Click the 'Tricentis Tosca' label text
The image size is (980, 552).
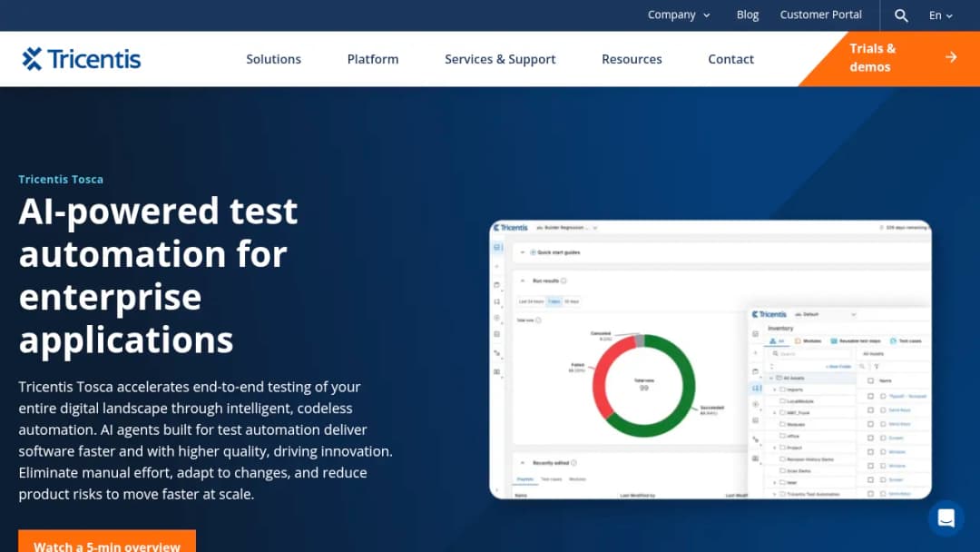pos(61,180)
